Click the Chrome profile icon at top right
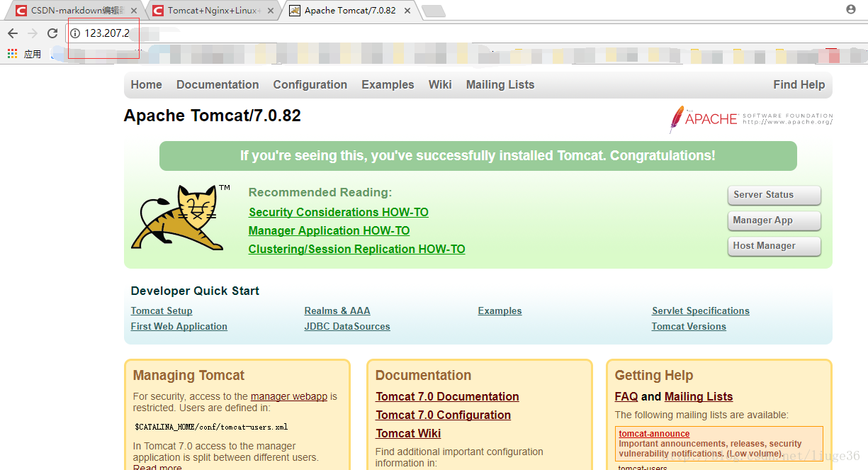The height and width of the screenshot is (470, 868). 851,9
